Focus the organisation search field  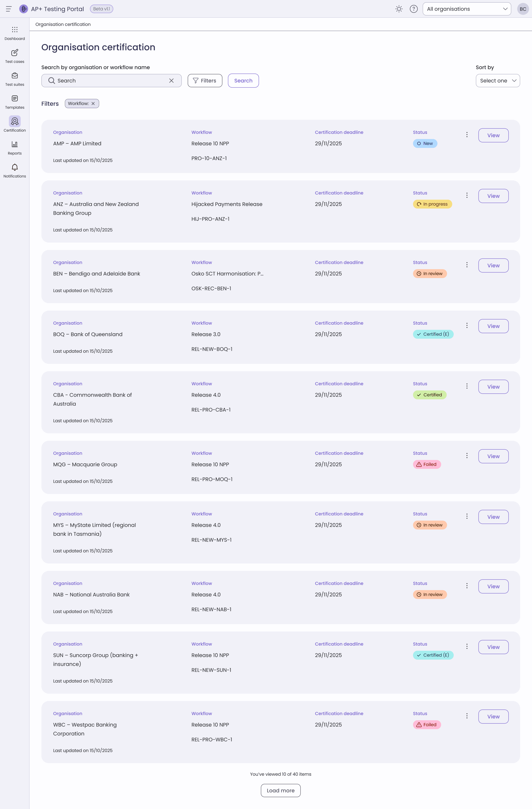point(111,81)
